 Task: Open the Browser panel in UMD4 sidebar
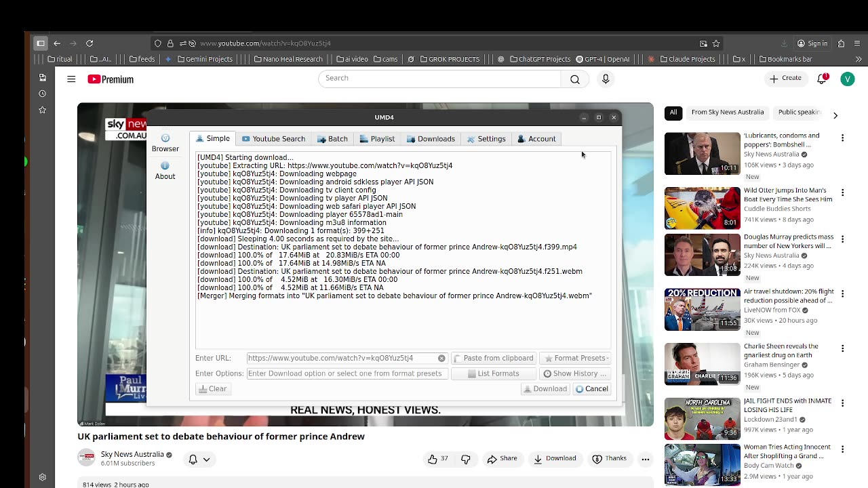click(165, 143)
